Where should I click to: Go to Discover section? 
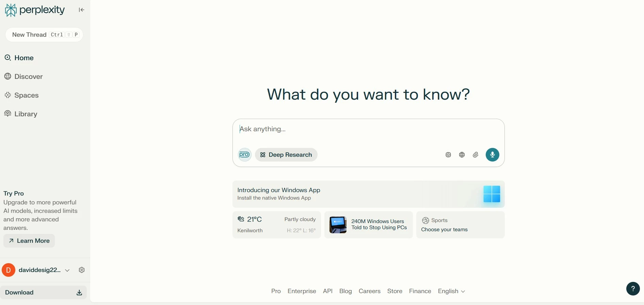pos(23,77)
